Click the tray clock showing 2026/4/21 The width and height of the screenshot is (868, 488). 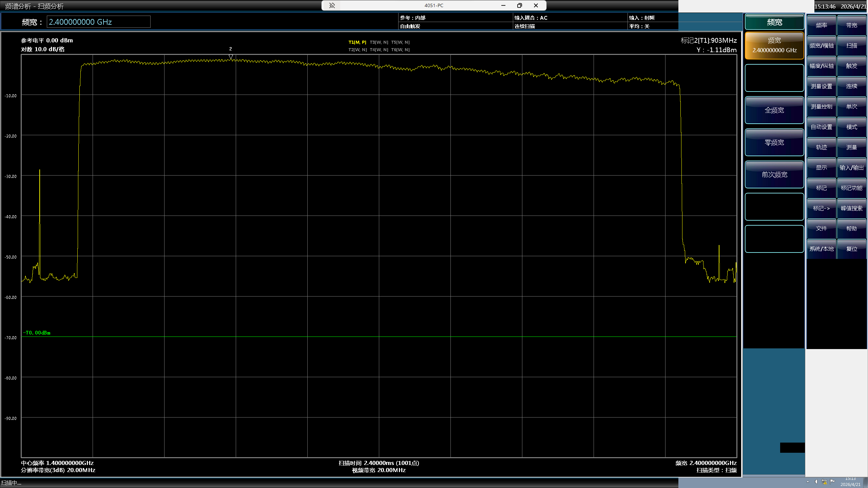click(850, 482)
